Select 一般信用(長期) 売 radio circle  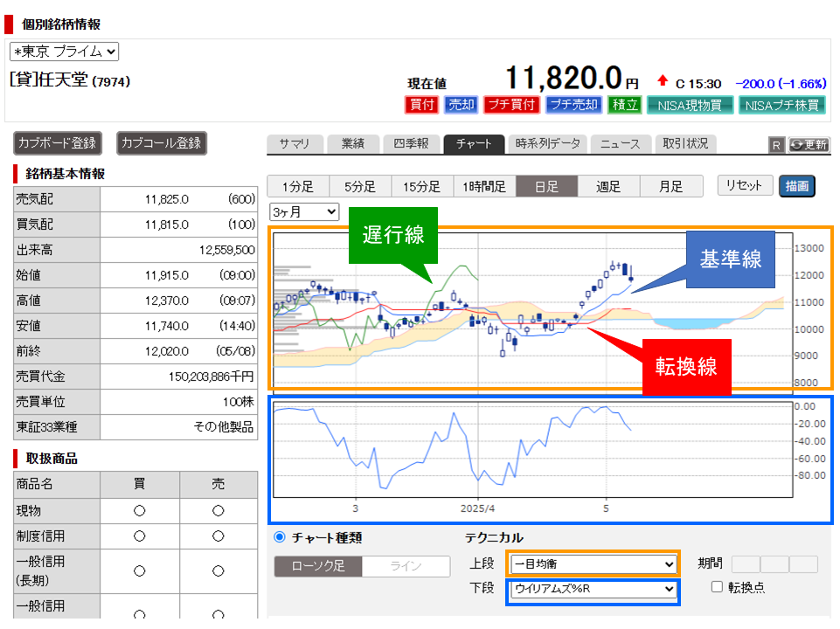(218, 571)
